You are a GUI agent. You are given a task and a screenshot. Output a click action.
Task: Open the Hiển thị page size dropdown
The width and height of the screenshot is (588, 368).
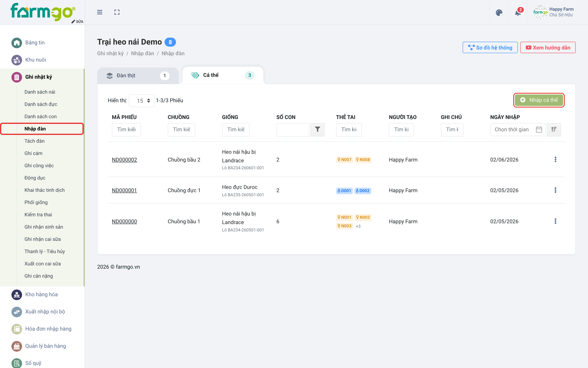coord(142,101)
